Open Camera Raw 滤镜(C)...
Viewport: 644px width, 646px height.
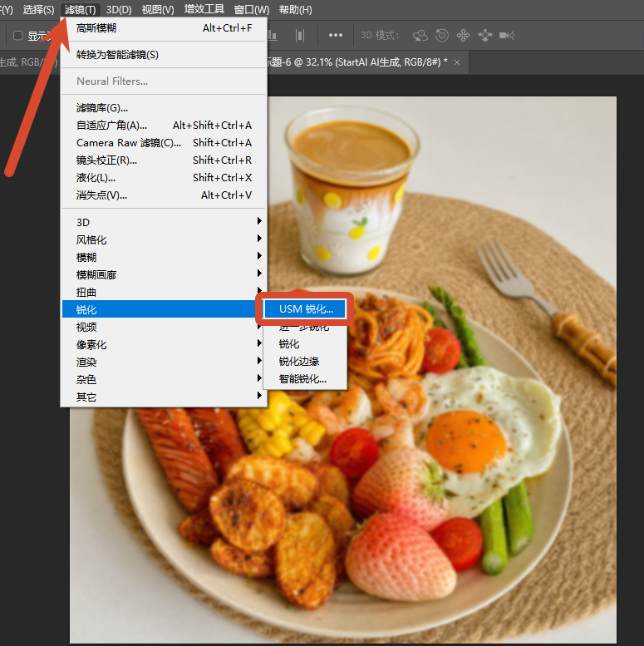coord(164,142)
